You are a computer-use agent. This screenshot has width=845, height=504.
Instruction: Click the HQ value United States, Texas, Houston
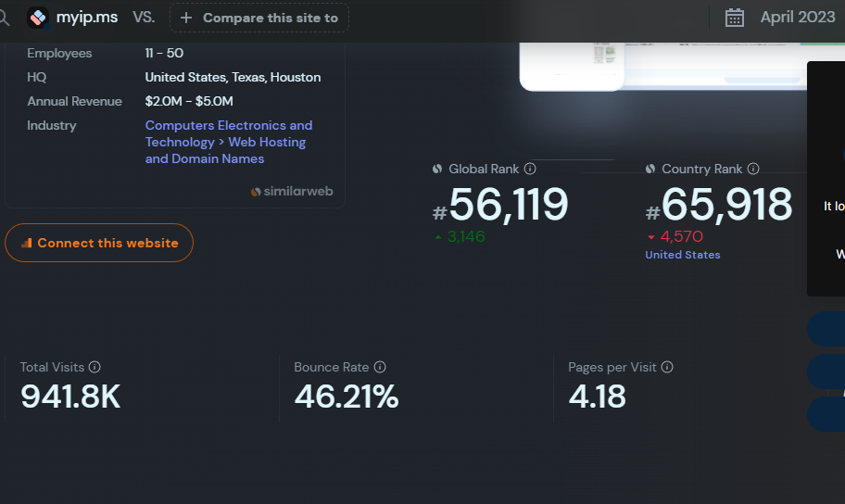click(x=233, y=77)
